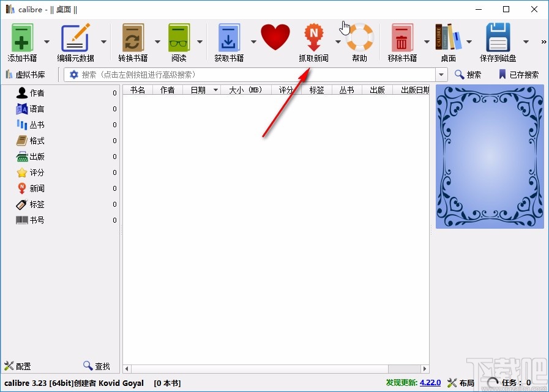The width and height of the screenshot is (549, 392).
Task: Click the 保存到磁盘 save to disk icon
Action: click(498, 38)
